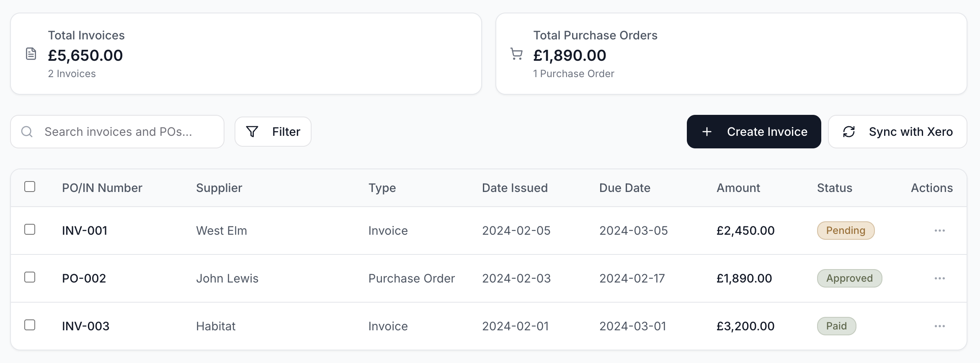Click the Paid status pill on INV-003
Image resolution: width=980 pixels, height=363 pixels.
tap(836, 326)
